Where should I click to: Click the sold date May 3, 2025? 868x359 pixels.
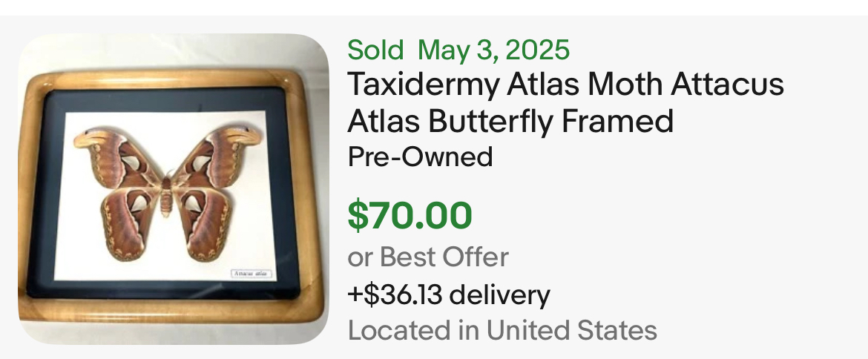493,50
